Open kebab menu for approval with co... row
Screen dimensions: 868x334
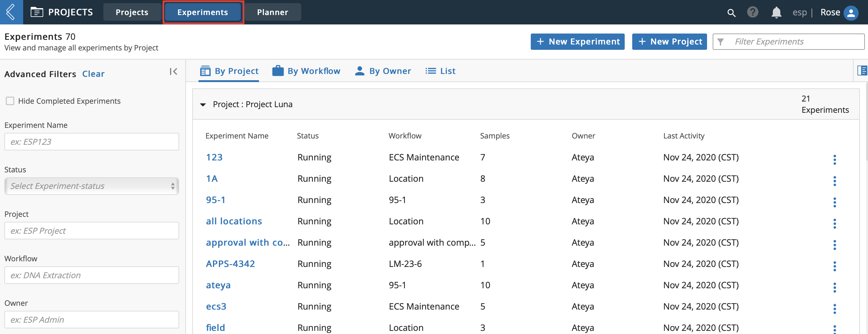point(834,245)
